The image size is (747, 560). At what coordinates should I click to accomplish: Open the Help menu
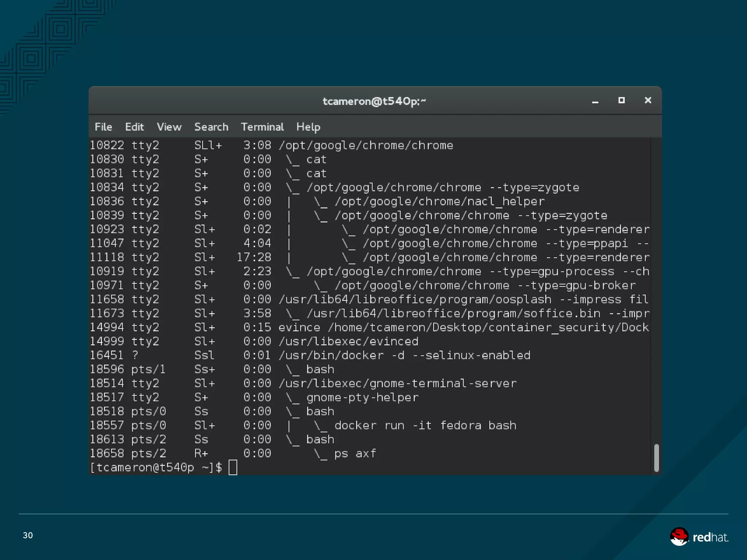click(x=308, y=127)
